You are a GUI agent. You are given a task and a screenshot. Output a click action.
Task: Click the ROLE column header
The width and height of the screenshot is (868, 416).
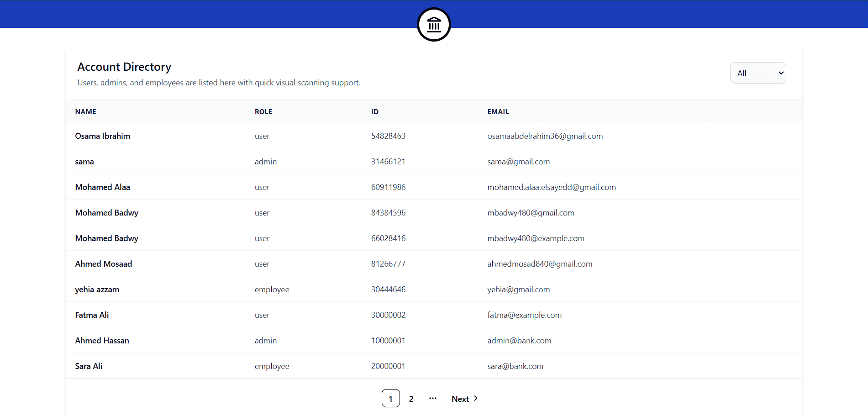click(263, 112)
